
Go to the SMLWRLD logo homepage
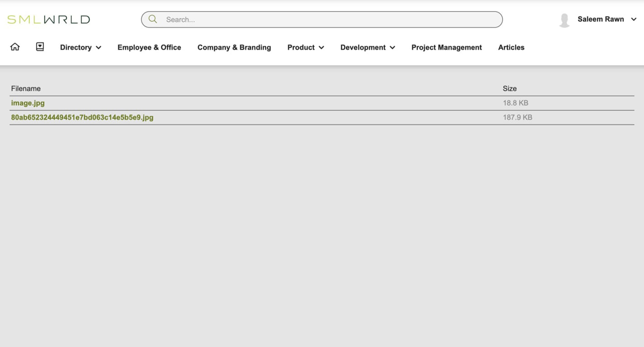coord(49,19)
